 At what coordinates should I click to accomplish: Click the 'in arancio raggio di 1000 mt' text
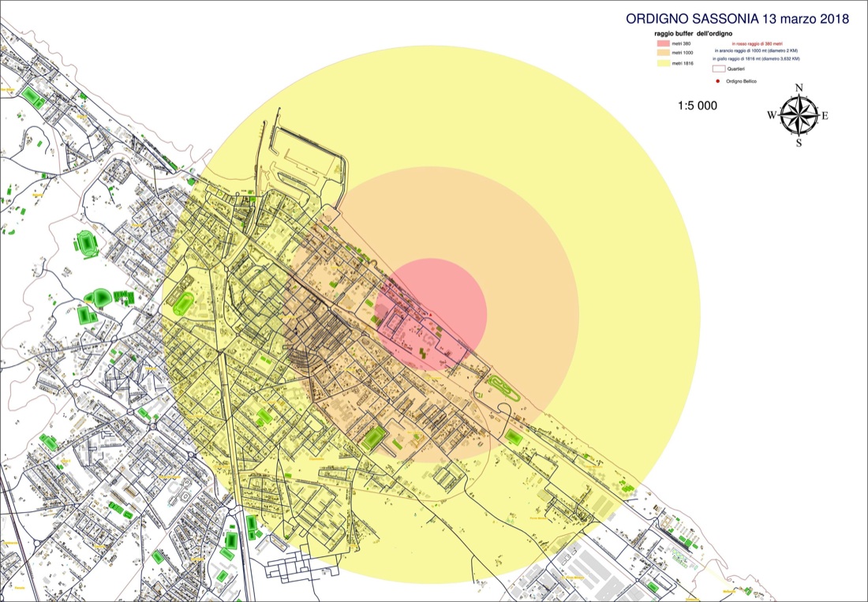[x=754, y=51]
